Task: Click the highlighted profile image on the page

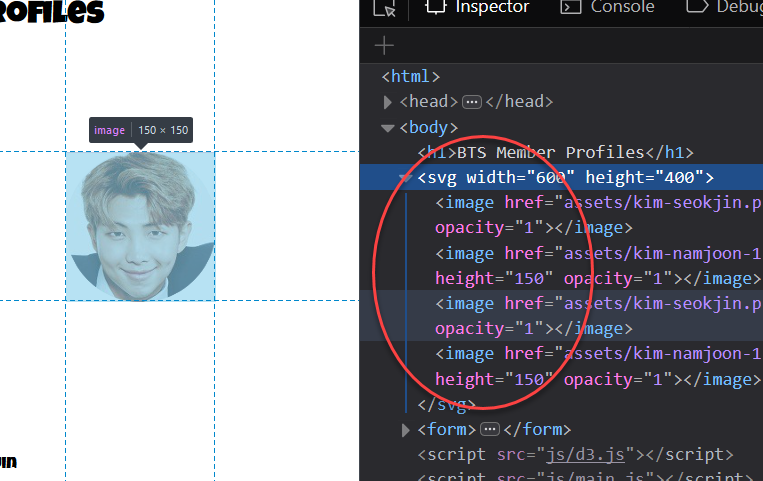Action: pos(140,226)
